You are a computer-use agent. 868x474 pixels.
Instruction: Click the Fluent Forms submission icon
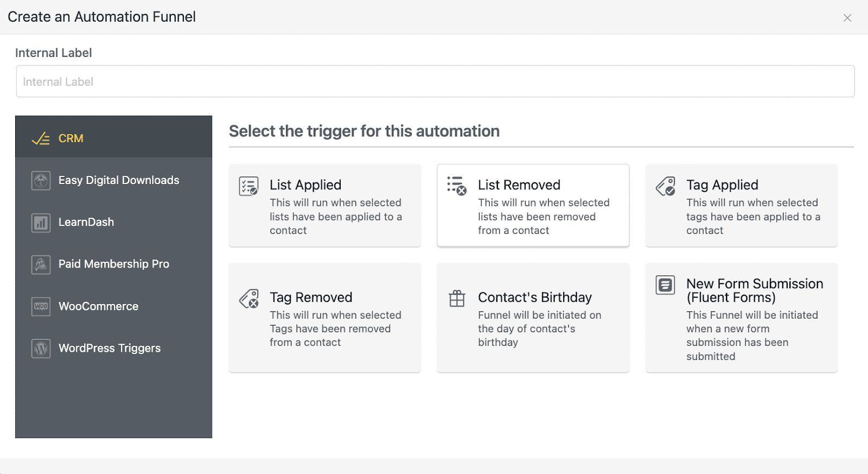point(665,285)
